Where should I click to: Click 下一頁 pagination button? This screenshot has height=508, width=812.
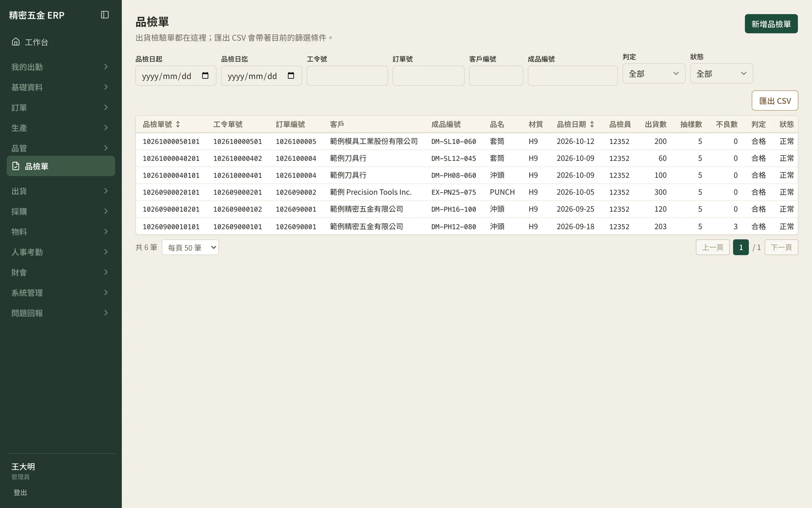pyautogui.click(x=781, y=247)
